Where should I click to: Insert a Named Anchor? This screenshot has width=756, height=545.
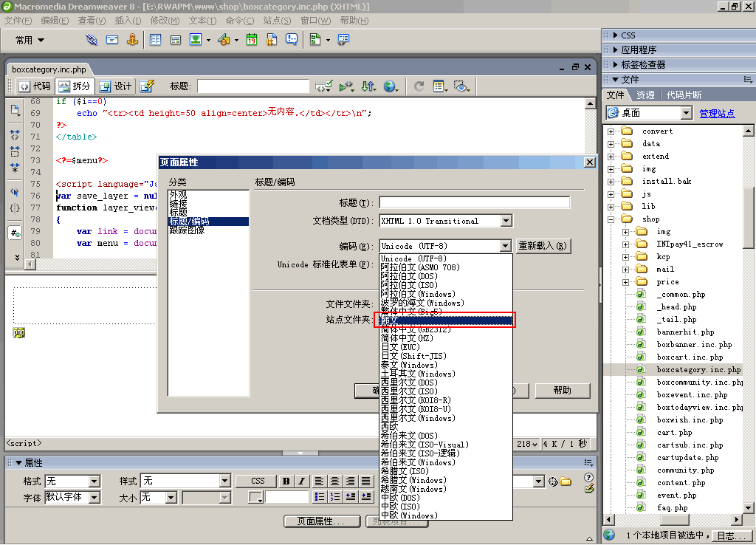[133, 40]
